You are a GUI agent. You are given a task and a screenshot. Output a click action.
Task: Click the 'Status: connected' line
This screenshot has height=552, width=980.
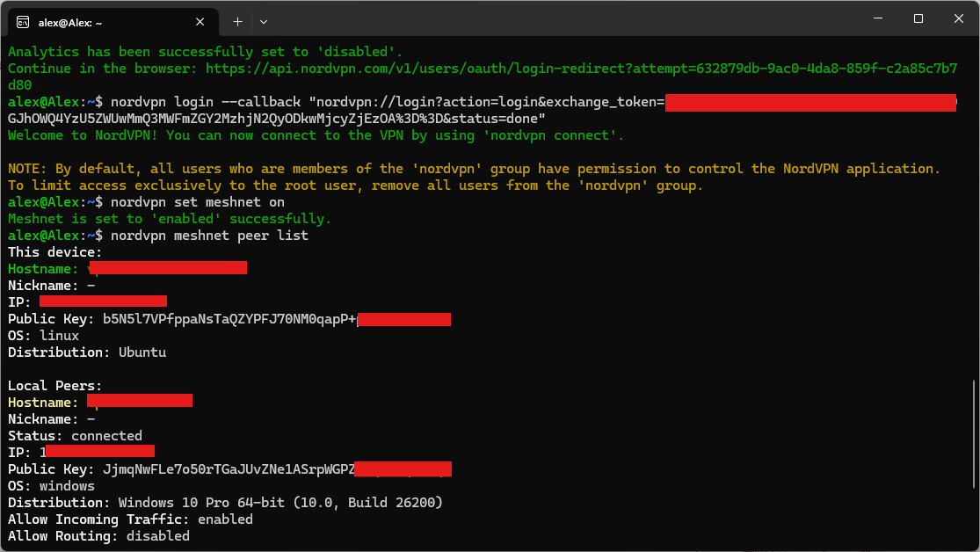[x=75, y=436]
